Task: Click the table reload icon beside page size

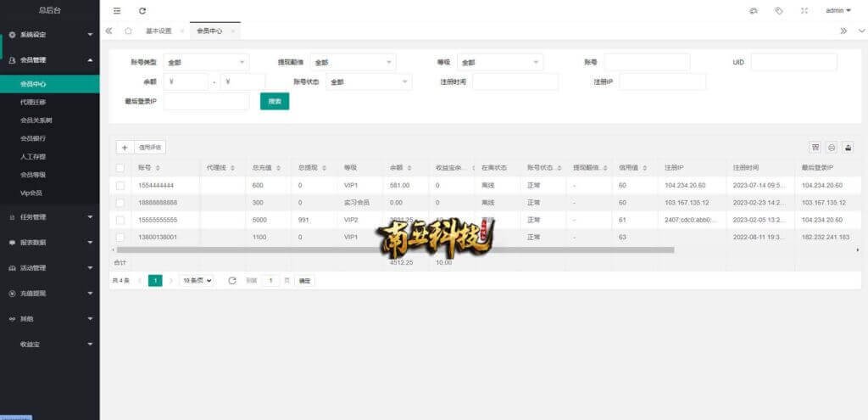Action: pos(232,280)
